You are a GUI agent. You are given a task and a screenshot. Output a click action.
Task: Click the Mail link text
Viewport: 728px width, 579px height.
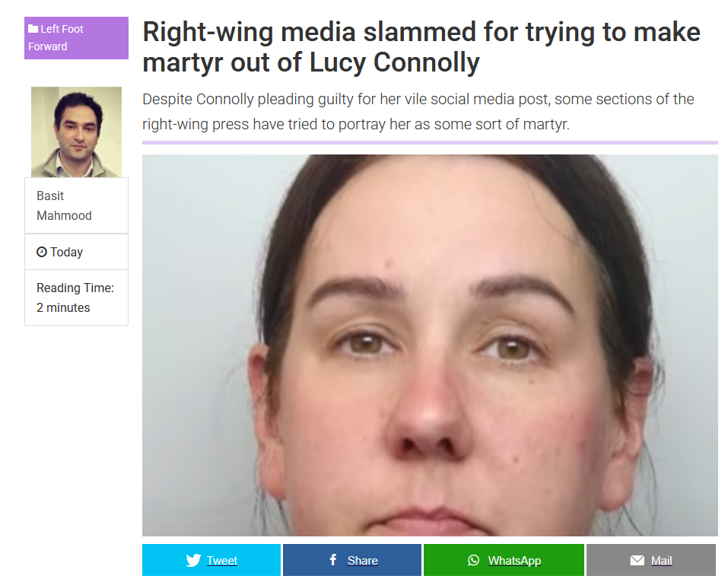[x=662, y=561]
